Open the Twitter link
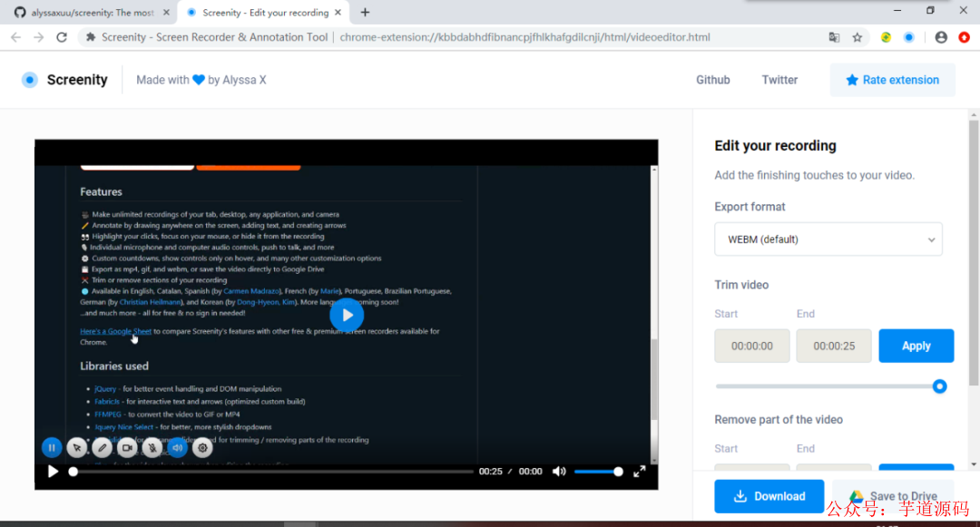This screenshot has width=980, height=527. [x=779, y=80]
